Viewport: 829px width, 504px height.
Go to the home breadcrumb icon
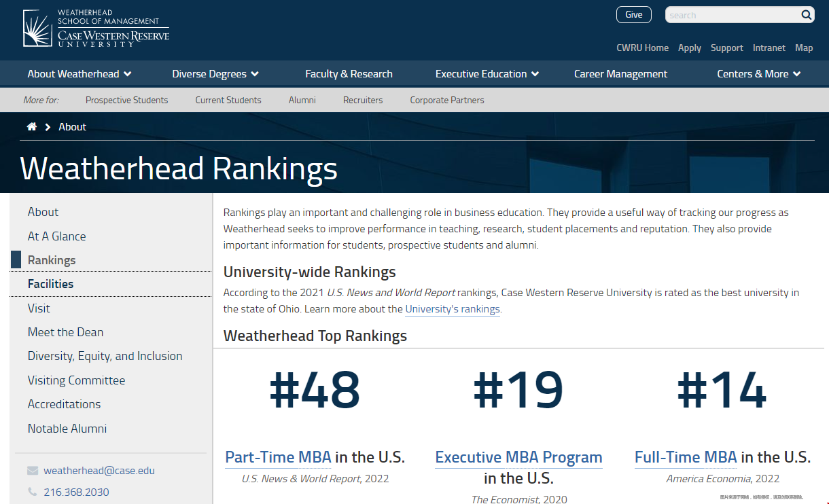pyautogui.click(x=31, y=126)
